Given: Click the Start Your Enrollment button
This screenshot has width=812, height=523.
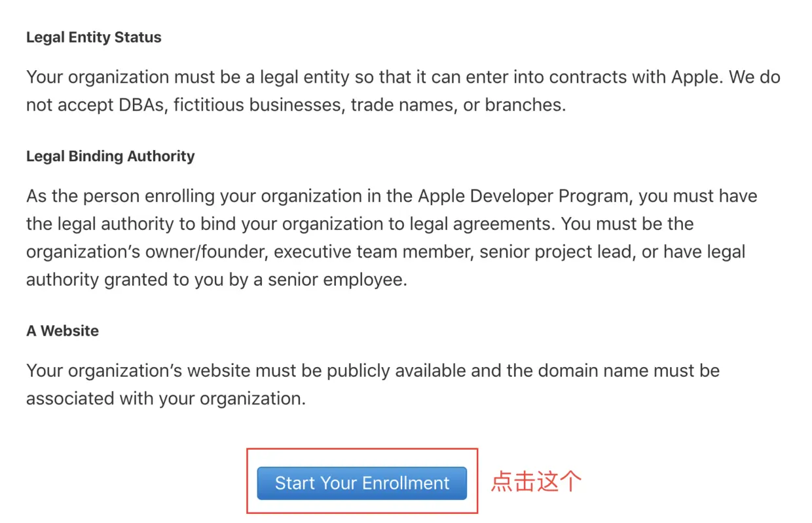Looking at the screenshot, I should click(361, 483).
